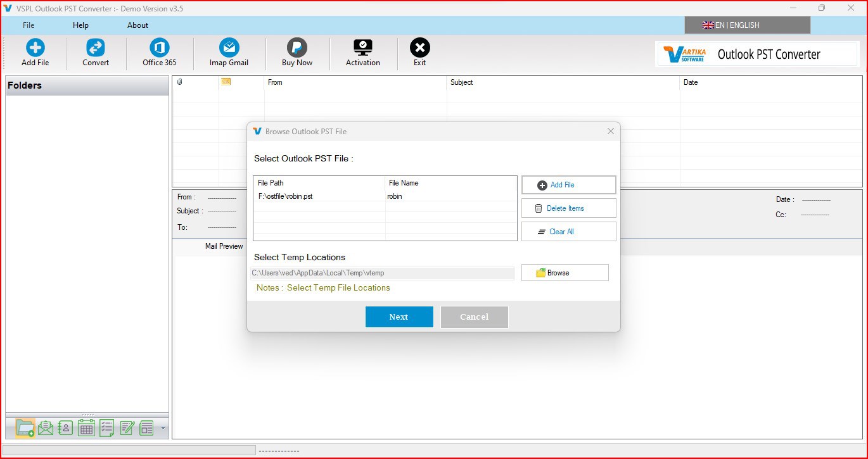Screen dimensions: 868x459
Task: Click the File Name column header
Action: pyautogui.click(x=450, y=183)
